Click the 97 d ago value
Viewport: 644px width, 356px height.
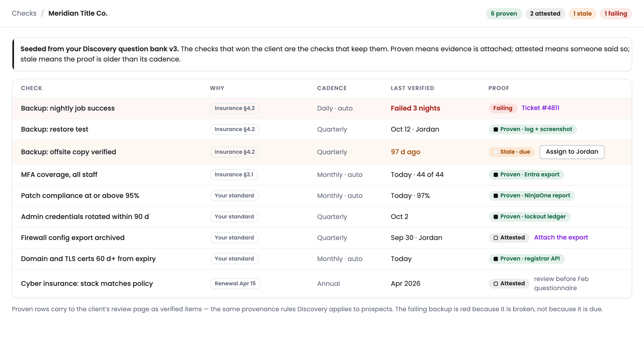(x=406, y=152)
